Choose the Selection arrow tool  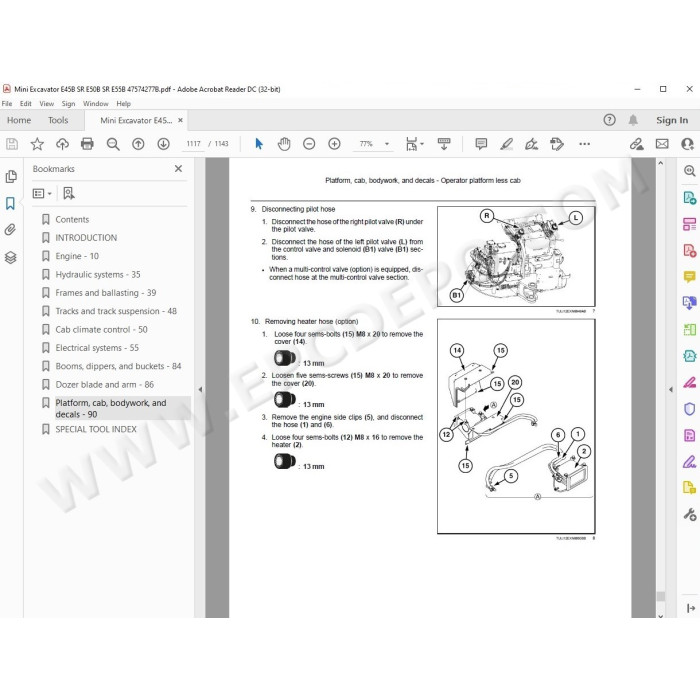coord(259,144)
